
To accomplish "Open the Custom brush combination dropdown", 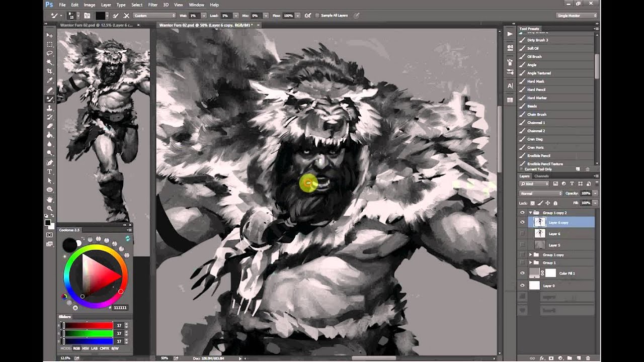I will 154,16.
